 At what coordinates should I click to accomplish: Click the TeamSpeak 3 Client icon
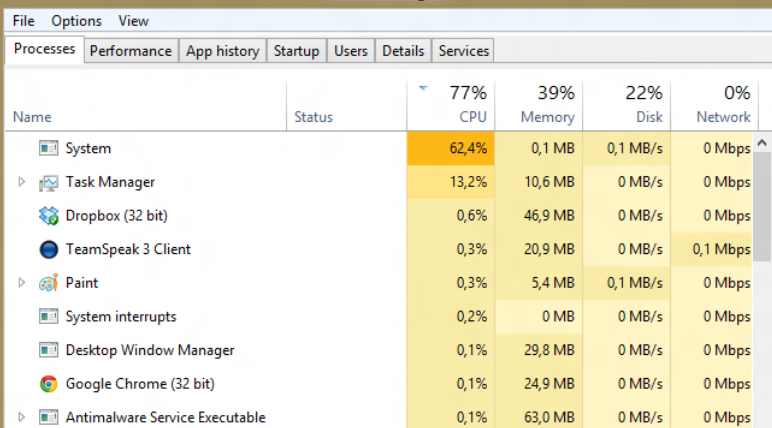pos(48,249)
